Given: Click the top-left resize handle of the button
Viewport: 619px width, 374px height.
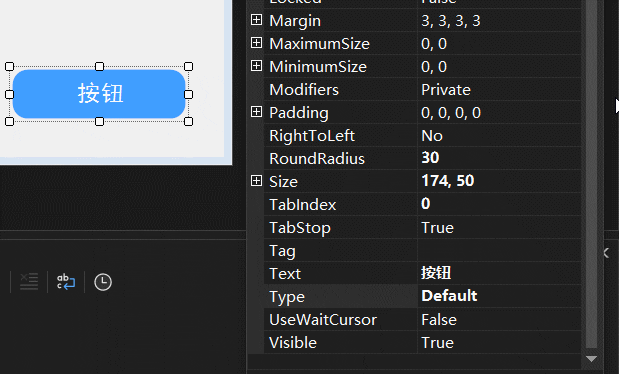Looking at the screenshot, I should (x=9, y=66).
